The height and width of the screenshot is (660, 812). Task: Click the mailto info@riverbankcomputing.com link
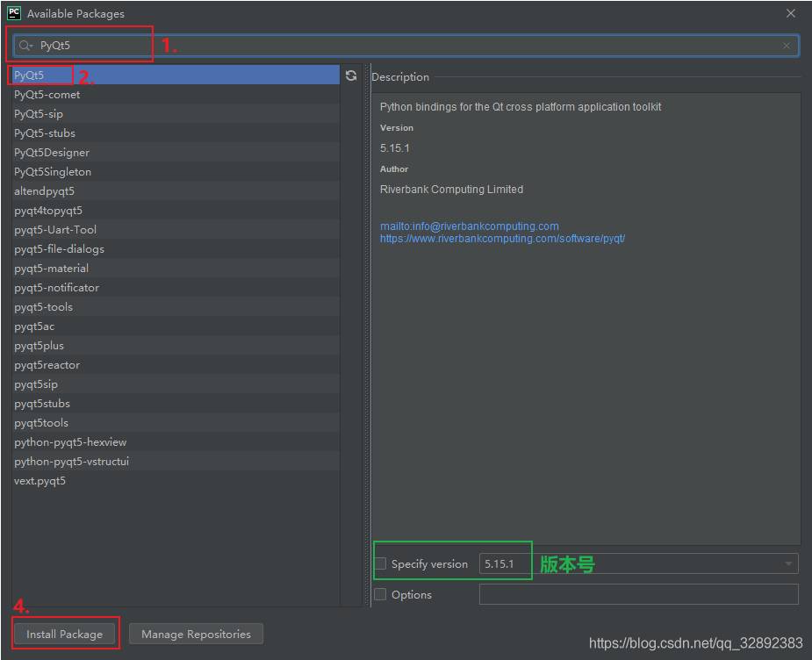click(x=469, y=226)
